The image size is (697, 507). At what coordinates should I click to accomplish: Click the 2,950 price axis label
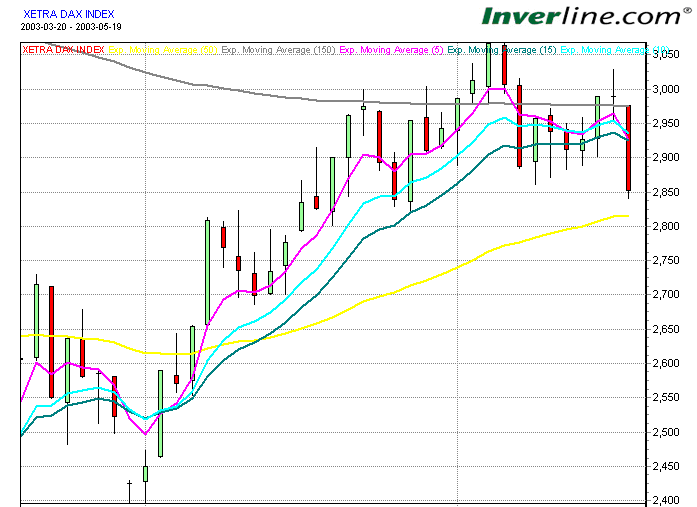666,123
